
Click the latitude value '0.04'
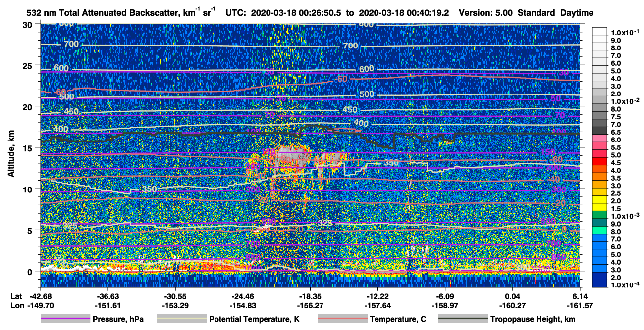coord(512,296)
